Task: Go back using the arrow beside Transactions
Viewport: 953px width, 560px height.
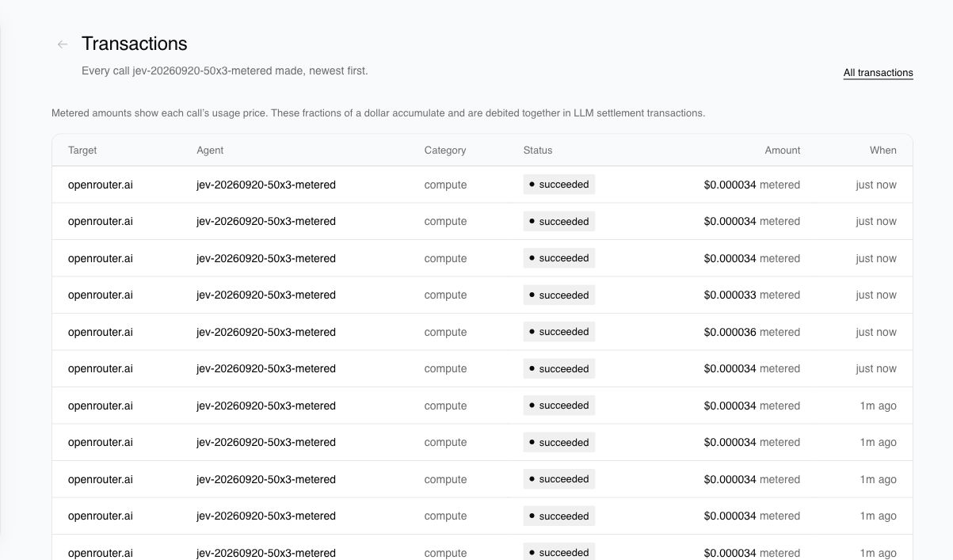Action: click(x=63, y=44)
